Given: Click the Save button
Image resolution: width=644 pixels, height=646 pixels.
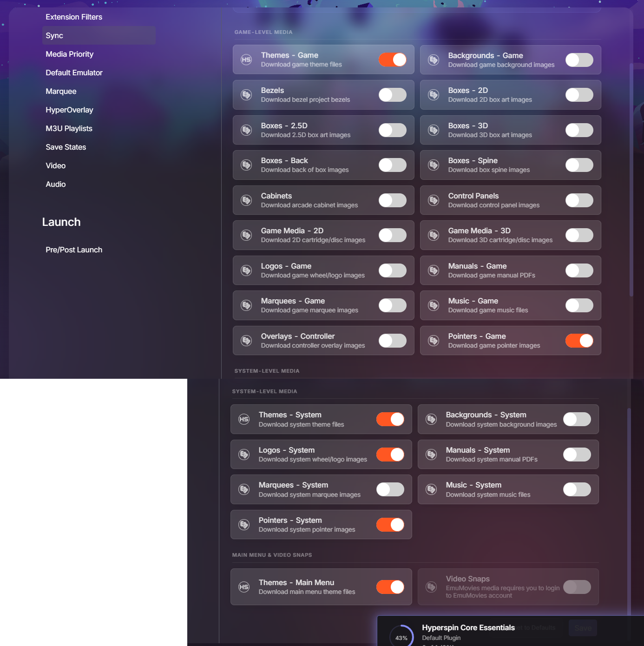Looking at the screenshot, I should pos(583,628).
